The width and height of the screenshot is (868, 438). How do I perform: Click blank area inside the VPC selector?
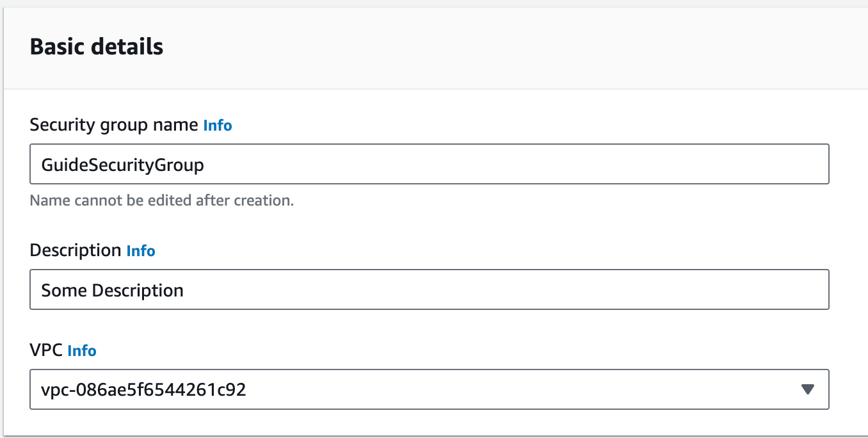point(512,389)
